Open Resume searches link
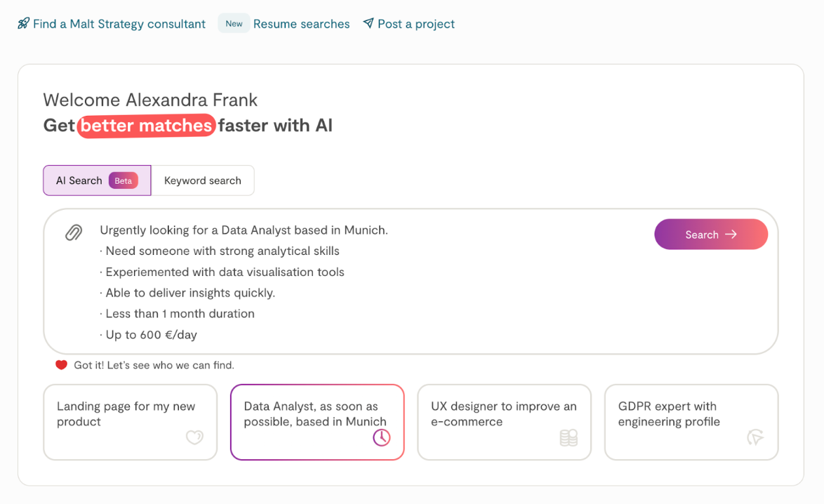Screen dimensions: 824x504 301,24
